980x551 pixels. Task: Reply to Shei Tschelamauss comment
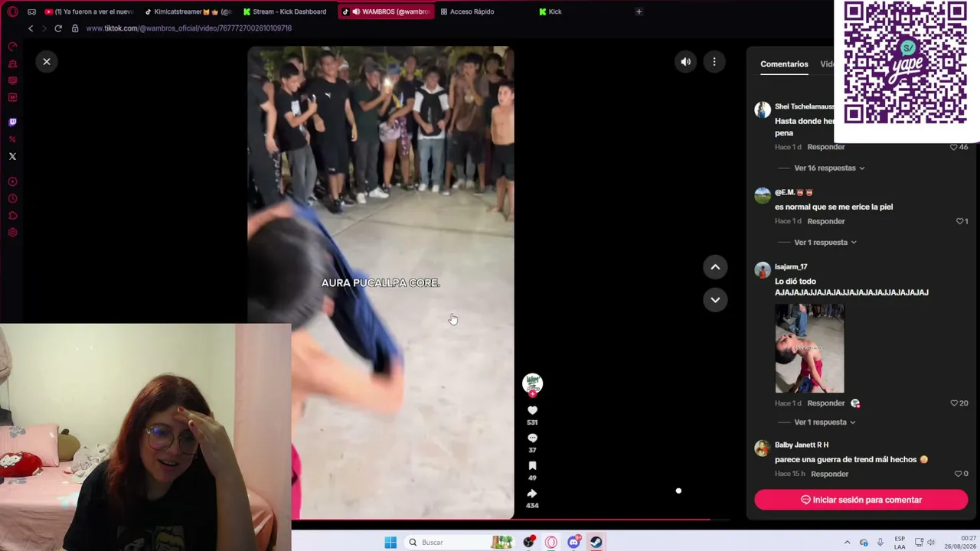pos(826,147)
